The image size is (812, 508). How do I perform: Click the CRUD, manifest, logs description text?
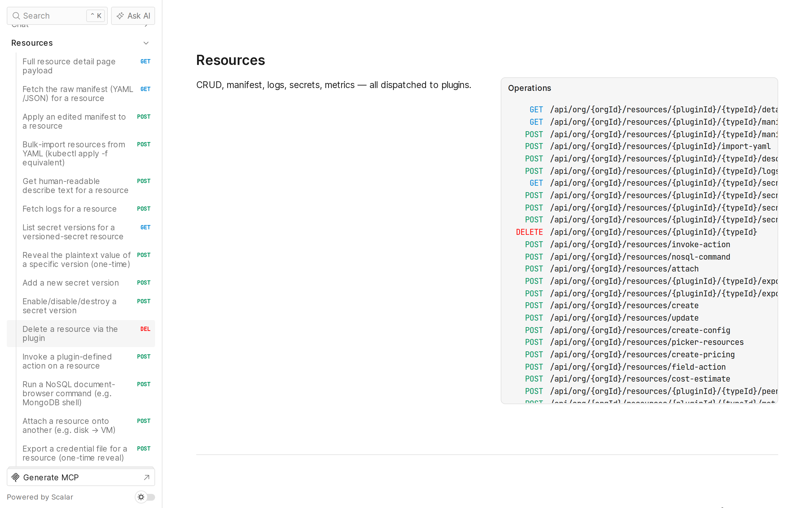(334, 85)
